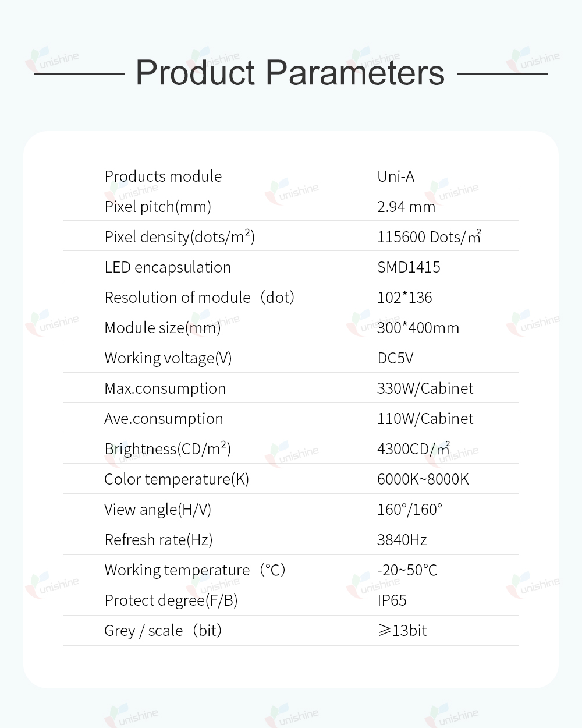Click the SMD1415 value
The width and height of the screenshot is (582, 728).
click(x=409, y=267)
